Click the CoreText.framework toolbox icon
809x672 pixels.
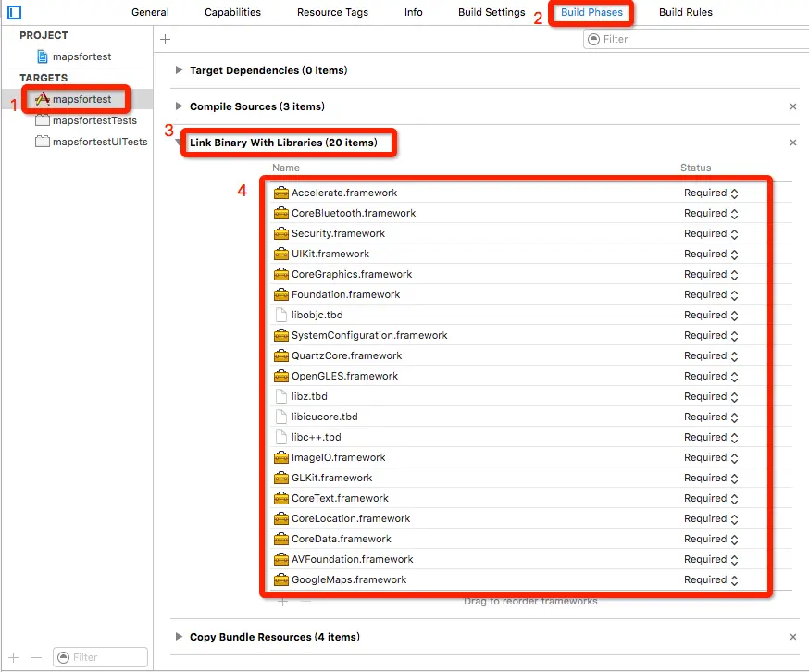(281, 498)
